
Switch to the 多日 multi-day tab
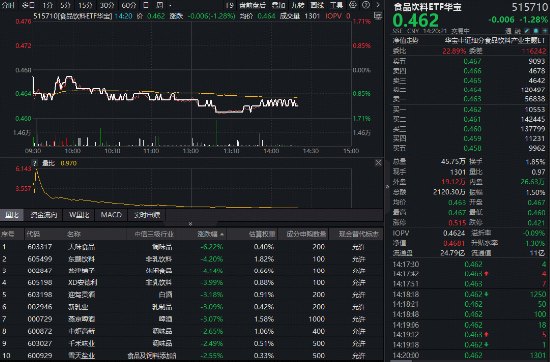(28, 5)
